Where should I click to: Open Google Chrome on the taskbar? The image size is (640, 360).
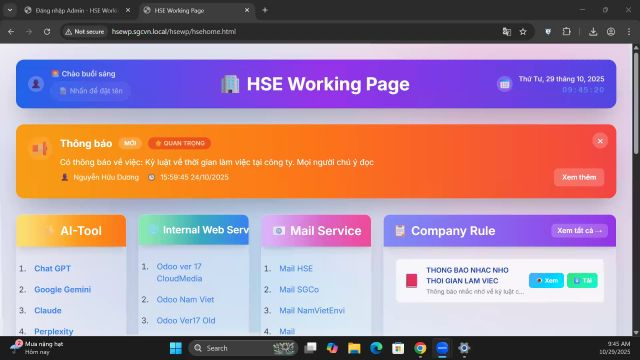tap(420, 348)
